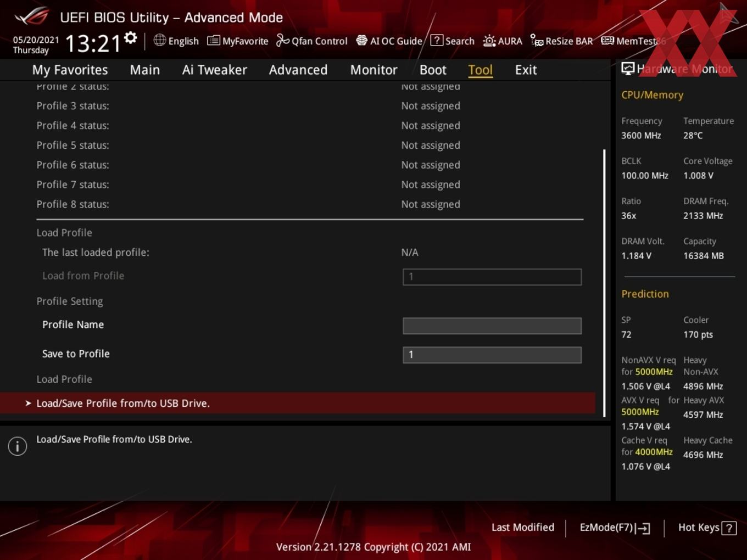The height and width of the screenshot is (560, 747).
Task: Open the time settings gear icon
Action: (131, 37)
